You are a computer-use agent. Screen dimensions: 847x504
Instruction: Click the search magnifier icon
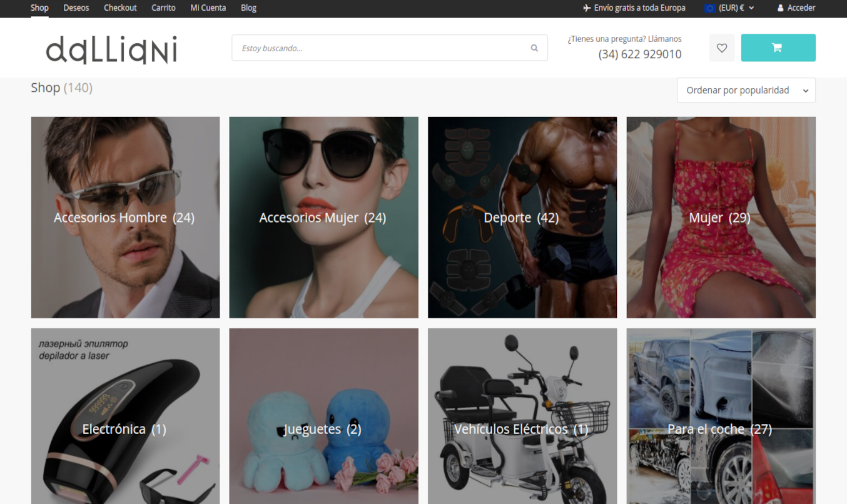(534, 48)
